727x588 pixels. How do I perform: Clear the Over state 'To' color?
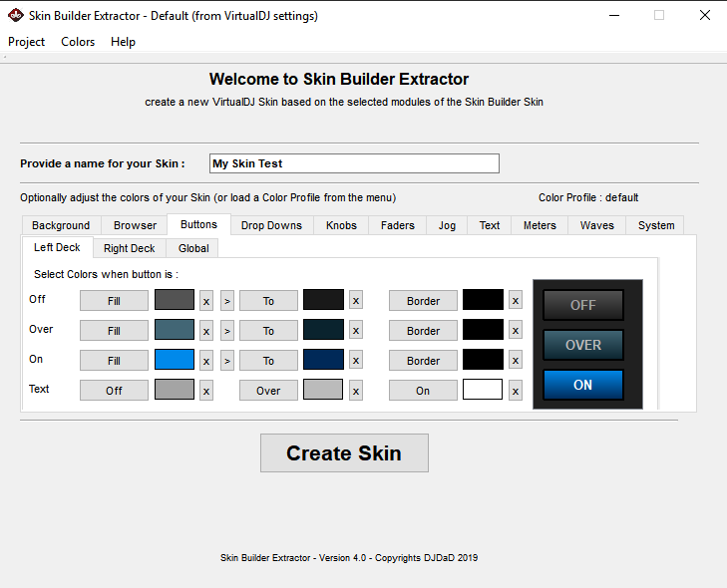coord(356,331)
